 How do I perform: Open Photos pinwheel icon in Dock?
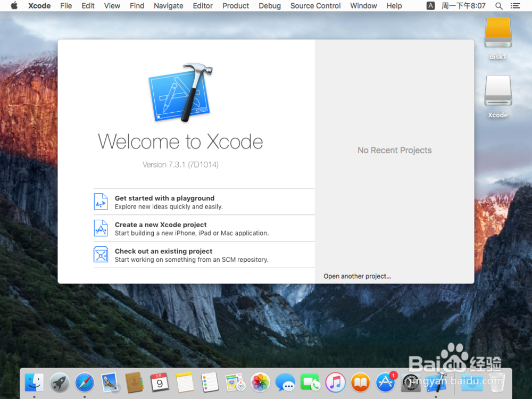coord(260,383)
